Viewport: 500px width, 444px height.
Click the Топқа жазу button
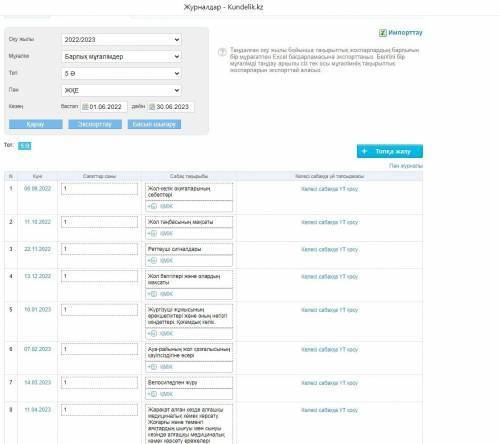[390, 151]
